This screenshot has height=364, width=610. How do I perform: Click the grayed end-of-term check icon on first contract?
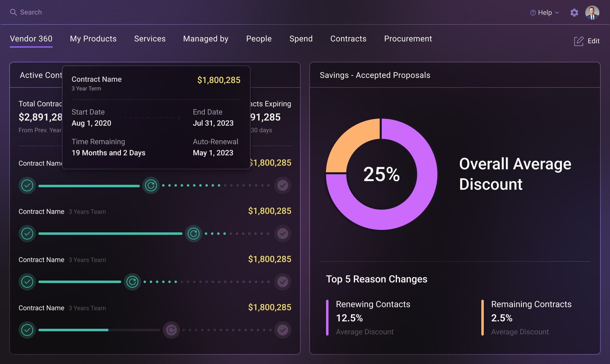coord(282,185)
